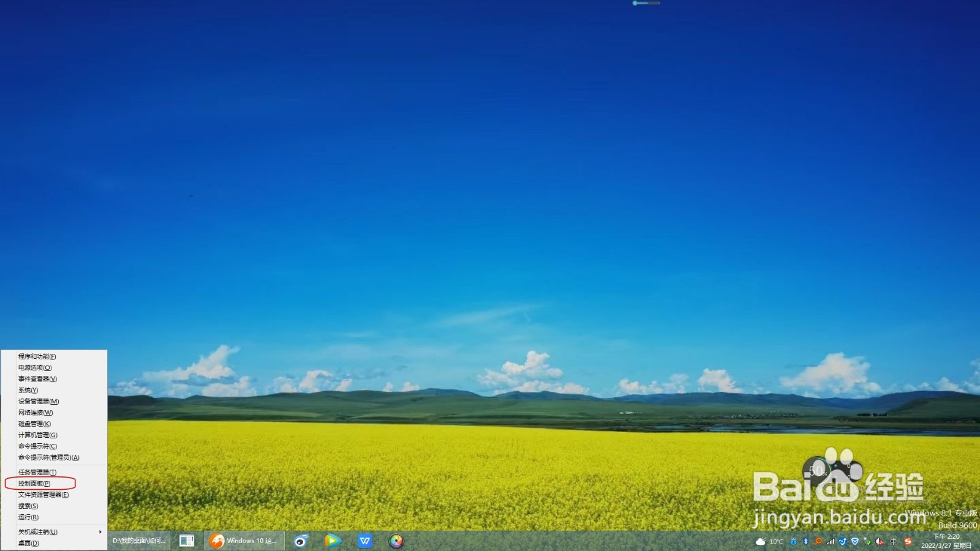980x551 pixels.
Task: Open 控制面板(P) from the menu
Action: [54, 484]
